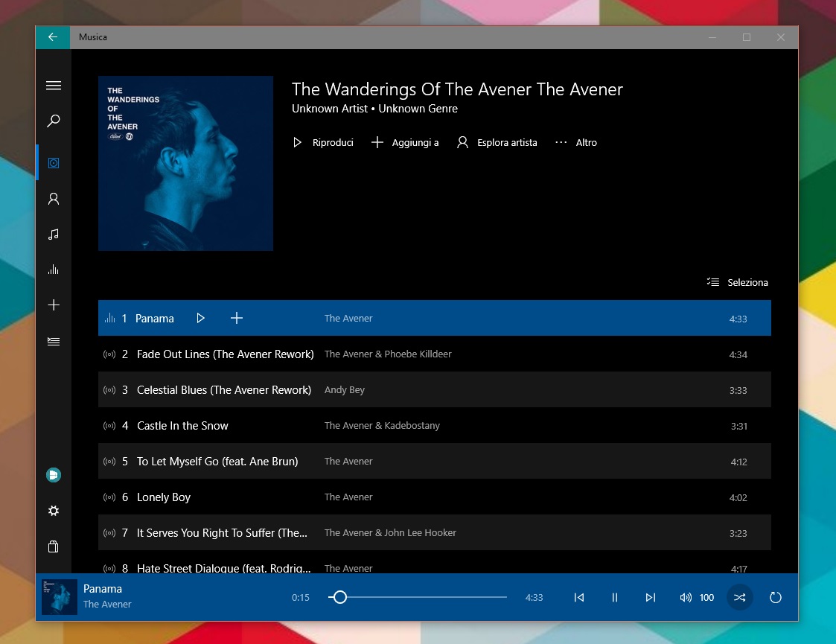Click streaming icon beside Lonely Boy
The width and height of the screenshot is (836, 644).
coord(109,497)
